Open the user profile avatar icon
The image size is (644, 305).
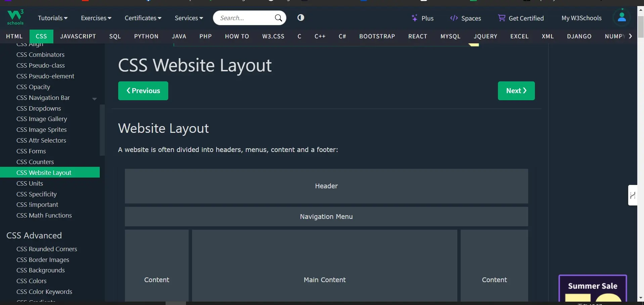click(622, 17)
